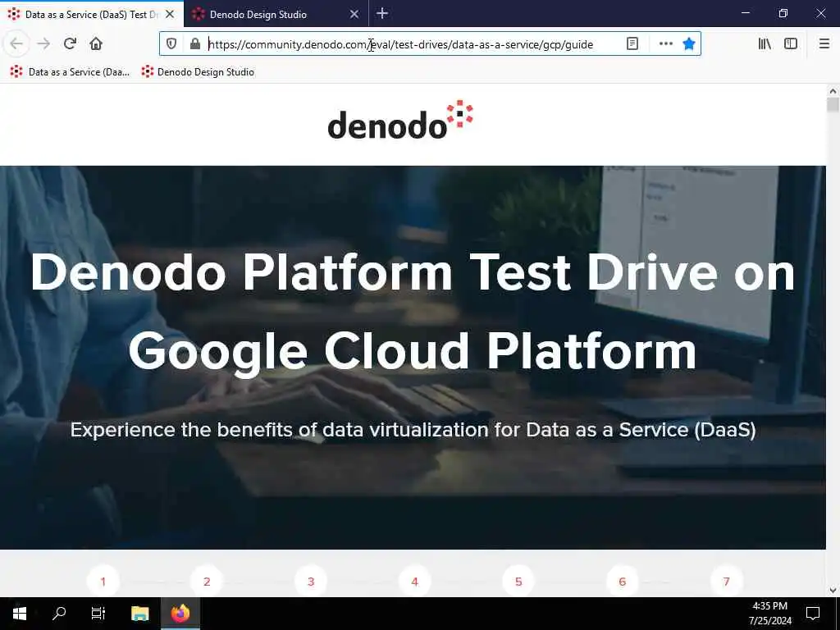840x630 pixels.
Task: Launch File Explorer from taskbar
Action: 139,614
